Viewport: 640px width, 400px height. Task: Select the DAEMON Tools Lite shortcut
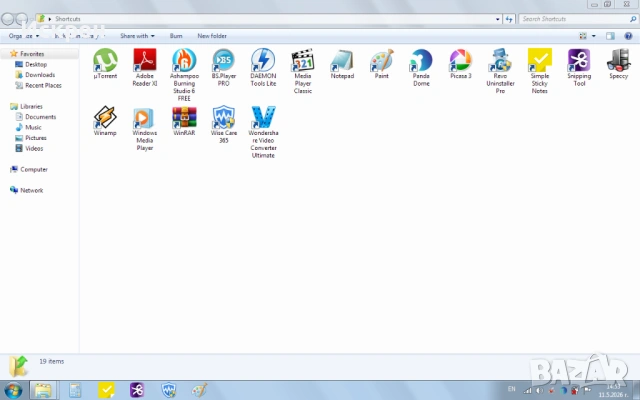[x=263, y=67]
